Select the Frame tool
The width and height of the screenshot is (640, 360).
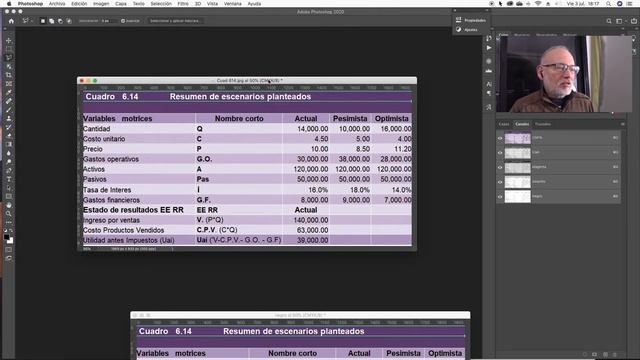(x=9, y=84)
